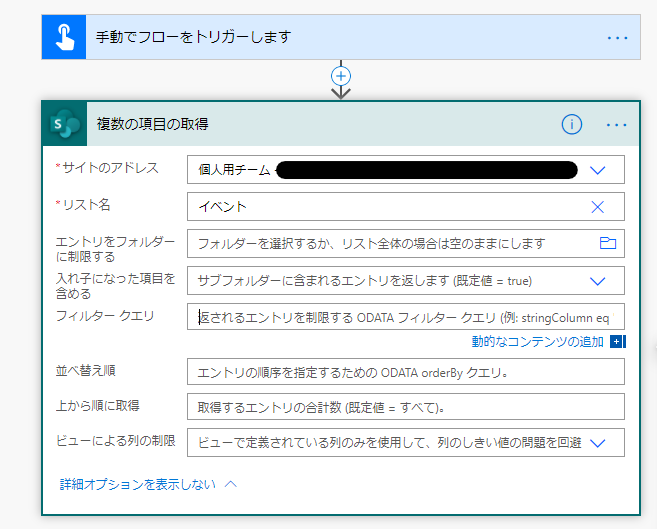Open the trigger card's three-dot menu
657x529 pixels.
pos(617,38)
